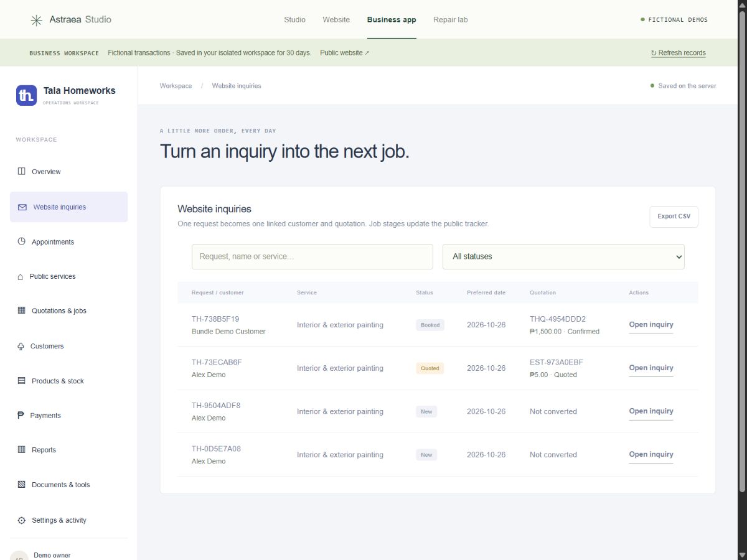Open the Payments section
This screenshot has width=747, height=560.
[x=69, y=416]
